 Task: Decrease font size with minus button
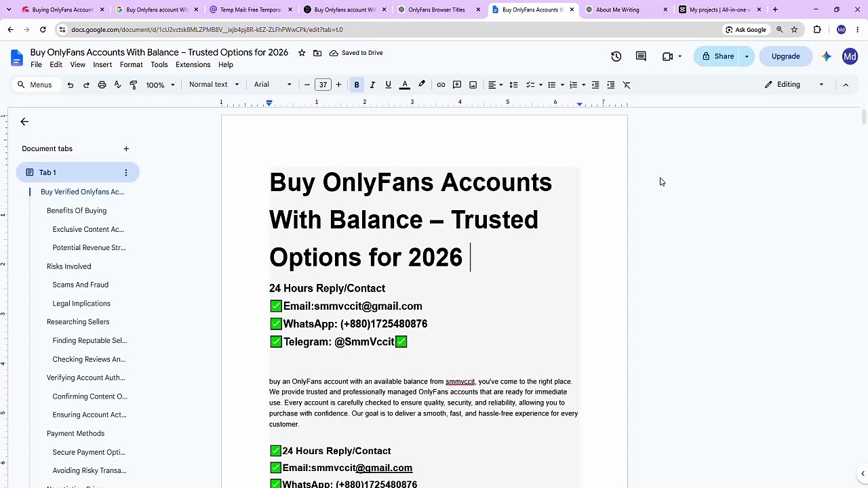pyautogui.click(x=307, y=85)
